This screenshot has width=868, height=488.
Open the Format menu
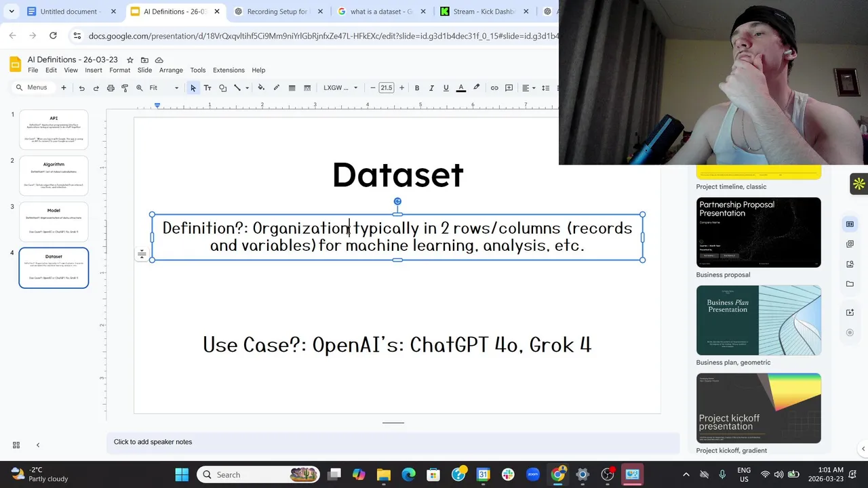(119, 70)
